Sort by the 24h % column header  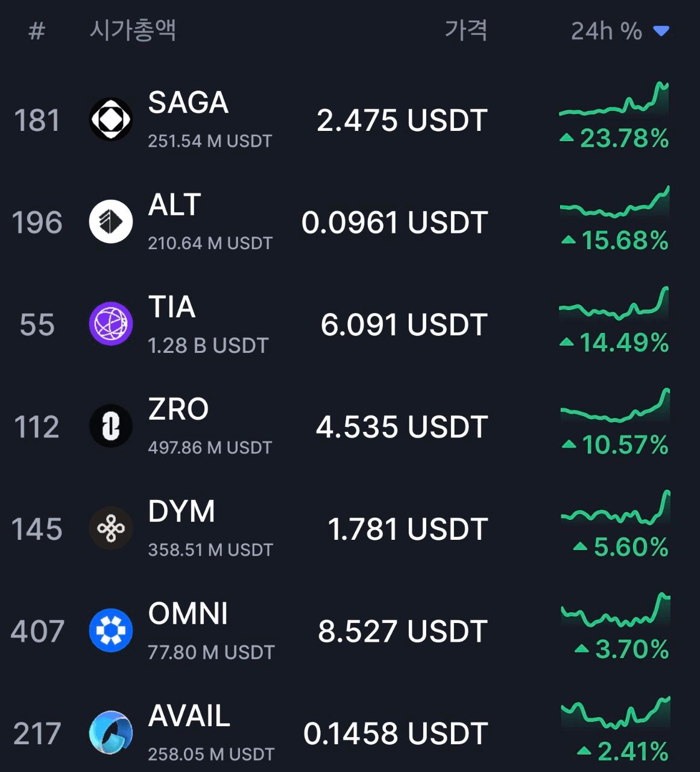pos(607,31)
